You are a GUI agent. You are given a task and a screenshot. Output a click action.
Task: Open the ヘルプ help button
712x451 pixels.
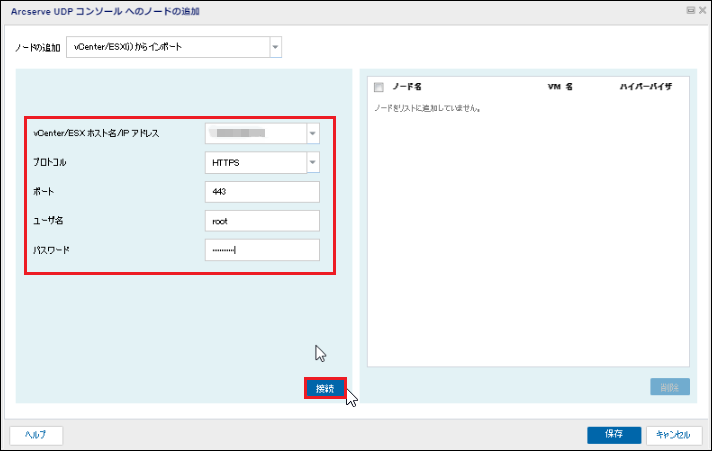point(36,435)
